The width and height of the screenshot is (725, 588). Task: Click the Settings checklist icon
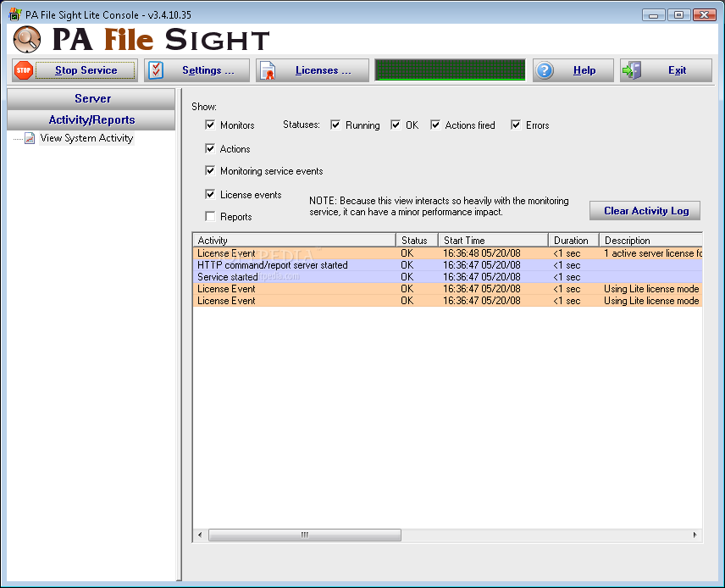click(156, 70)
